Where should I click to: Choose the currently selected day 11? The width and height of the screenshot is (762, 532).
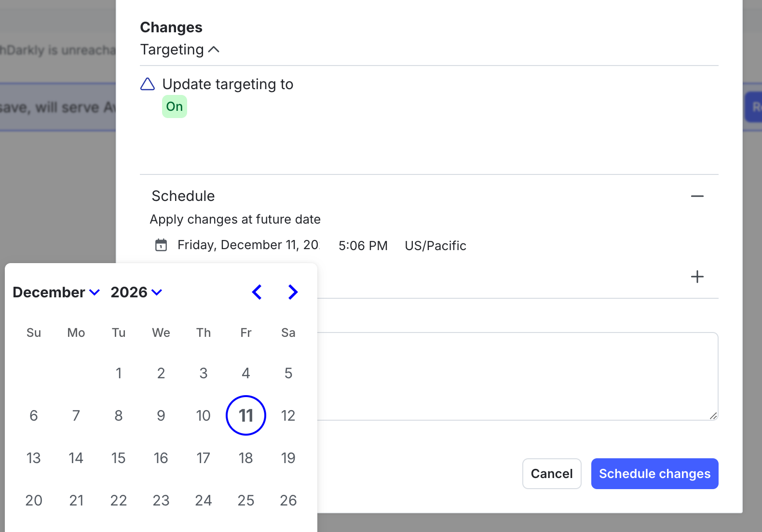pos(246,415)
